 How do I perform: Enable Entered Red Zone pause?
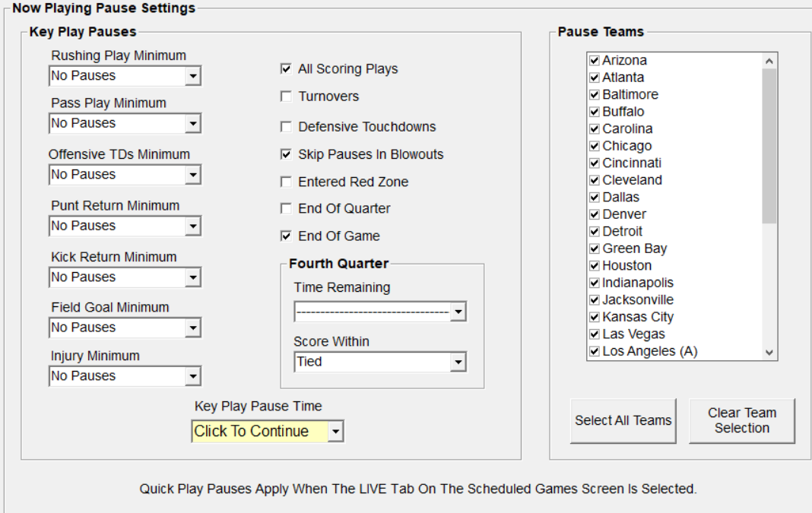[287, 182]
